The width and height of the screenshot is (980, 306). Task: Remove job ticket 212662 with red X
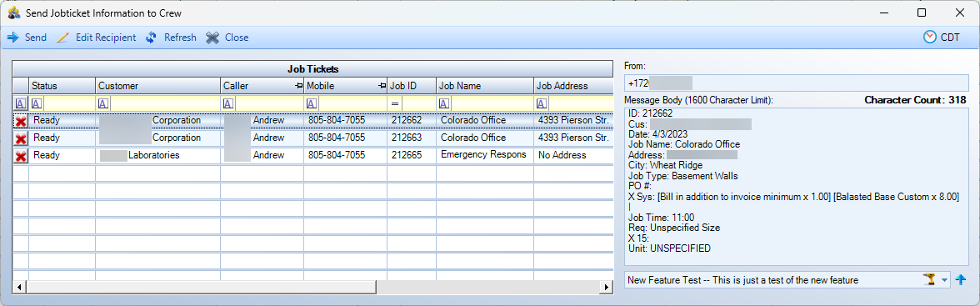click(x=21, y=121)
